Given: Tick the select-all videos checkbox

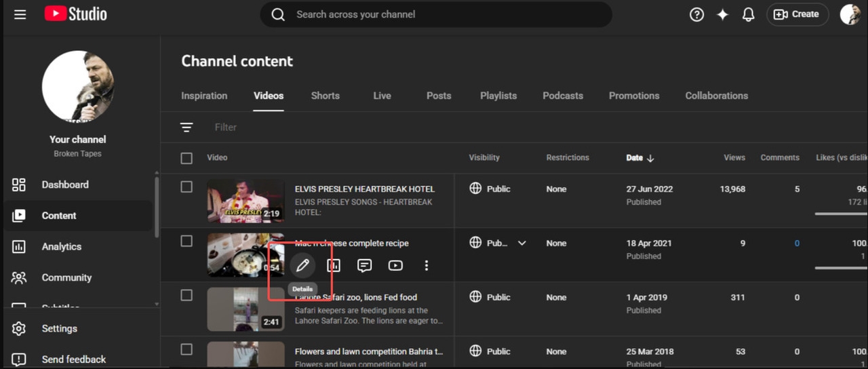Looking at the screenshot, I should pyautogui.click(x=186, y=158).
